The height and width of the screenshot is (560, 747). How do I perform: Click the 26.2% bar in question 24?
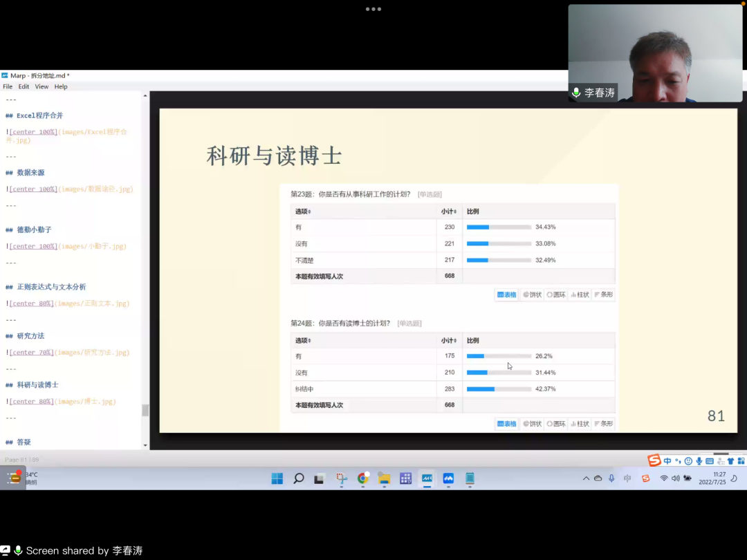(499, 356)
